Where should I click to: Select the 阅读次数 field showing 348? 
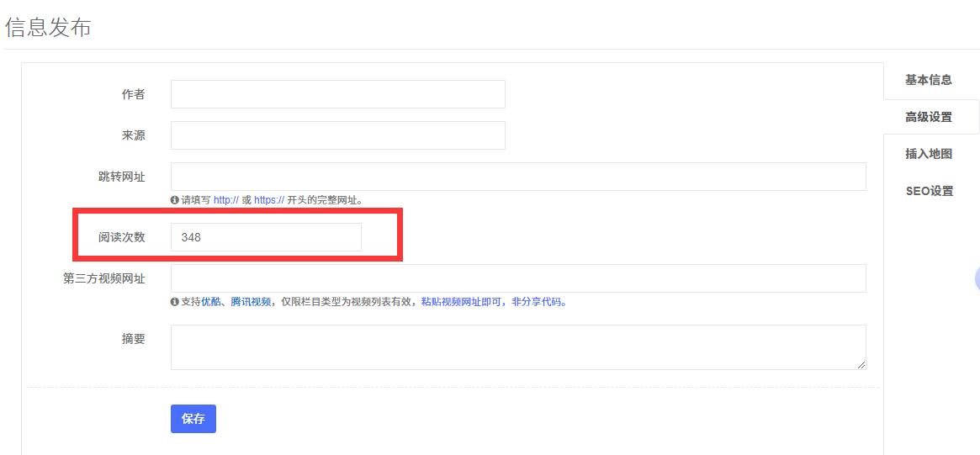[x=266, y=237]
